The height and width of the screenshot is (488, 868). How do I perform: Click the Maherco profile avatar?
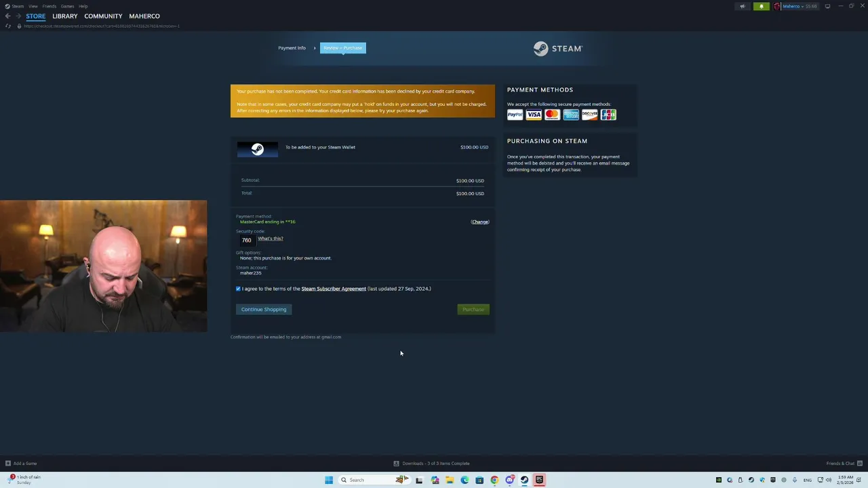pos(777,6)
